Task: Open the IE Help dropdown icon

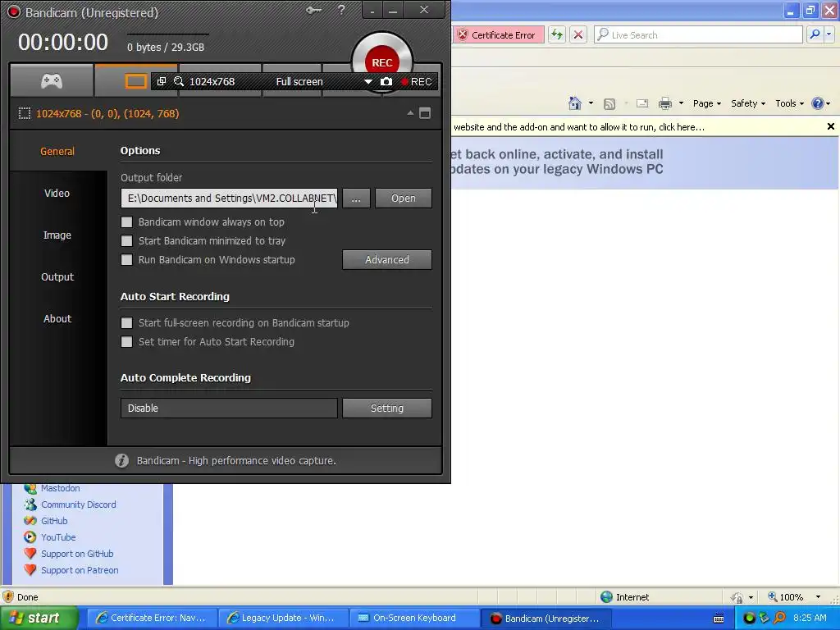Action: tap(820, 103)
